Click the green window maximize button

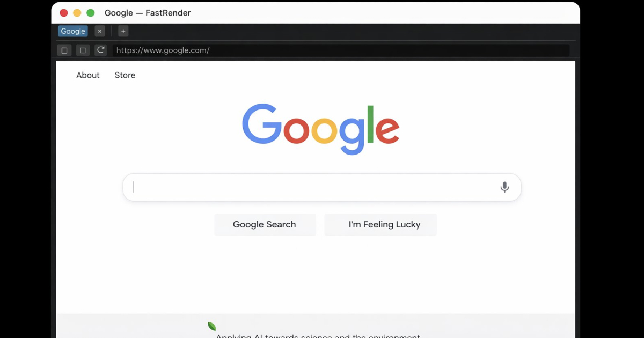(x=91, y=13)
